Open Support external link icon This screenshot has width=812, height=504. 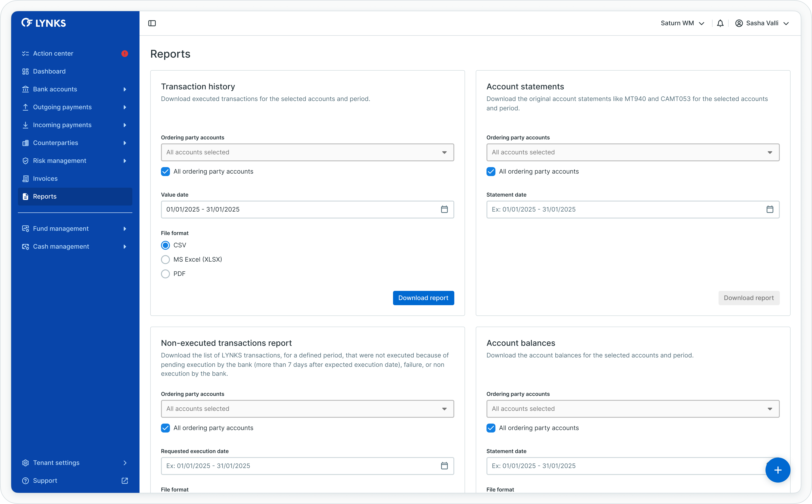pyautogui.click(x=125, y=481)
